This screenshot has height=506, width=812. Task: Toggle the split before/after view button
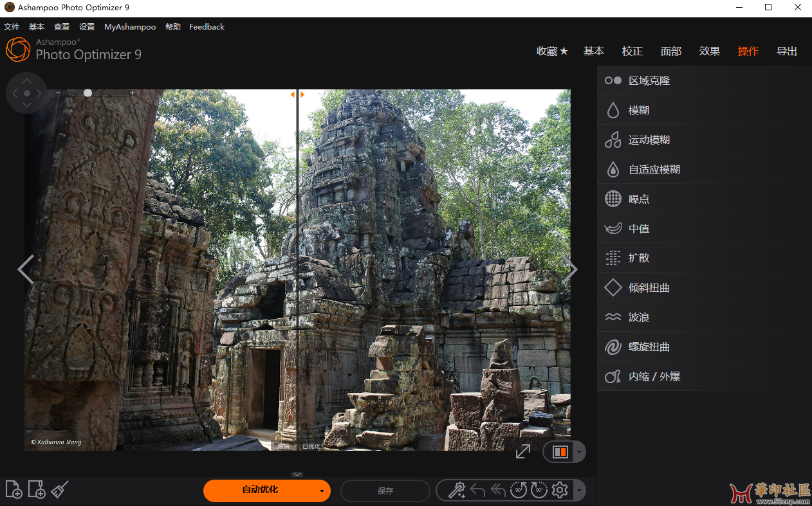pos(560,452)
